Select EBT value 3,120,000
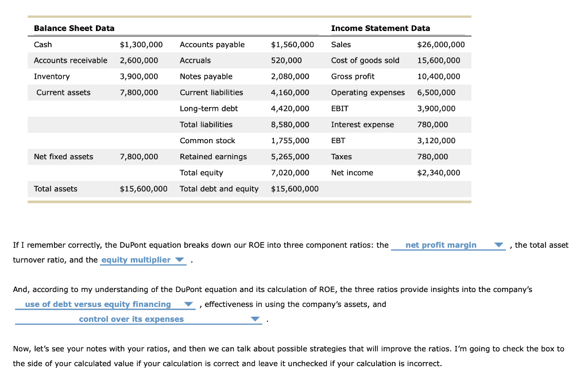Image resolution: width=588 pixels, height=373 pixels. click(x=436, y=141)
